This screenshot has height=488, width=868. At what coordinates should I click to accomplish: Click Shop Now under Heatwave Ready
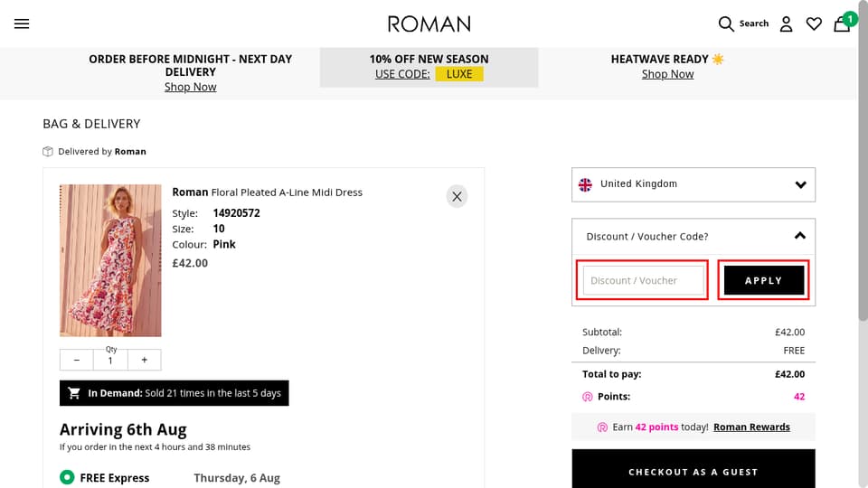667,74
